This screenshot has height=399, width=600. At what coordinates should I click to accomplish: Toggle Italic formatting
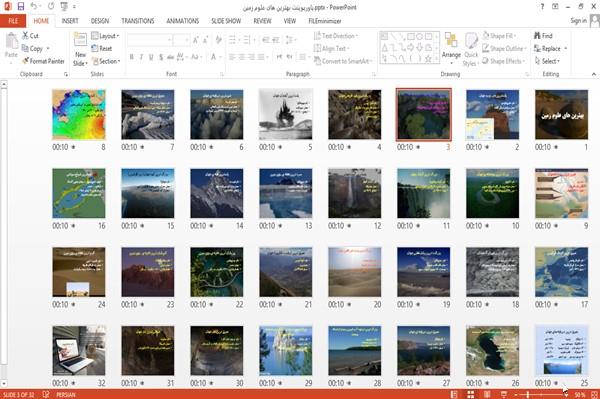(141, 57)
